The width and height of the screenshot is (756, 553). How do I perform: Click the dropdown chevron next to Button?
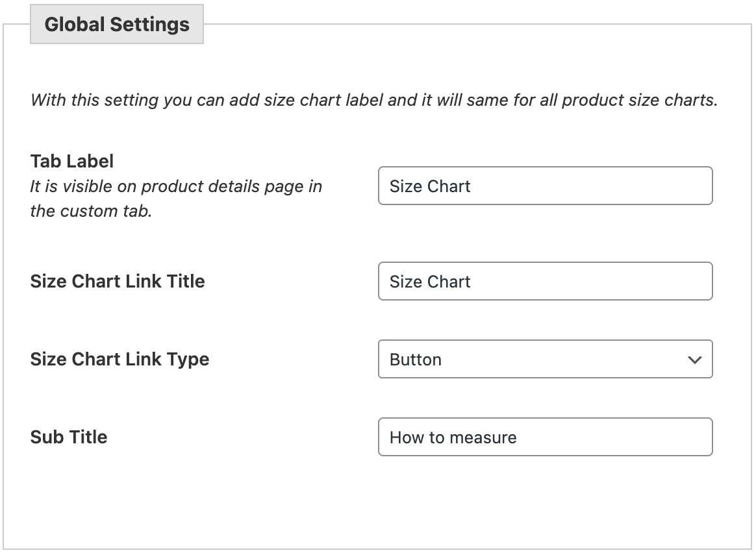(694, 359)
